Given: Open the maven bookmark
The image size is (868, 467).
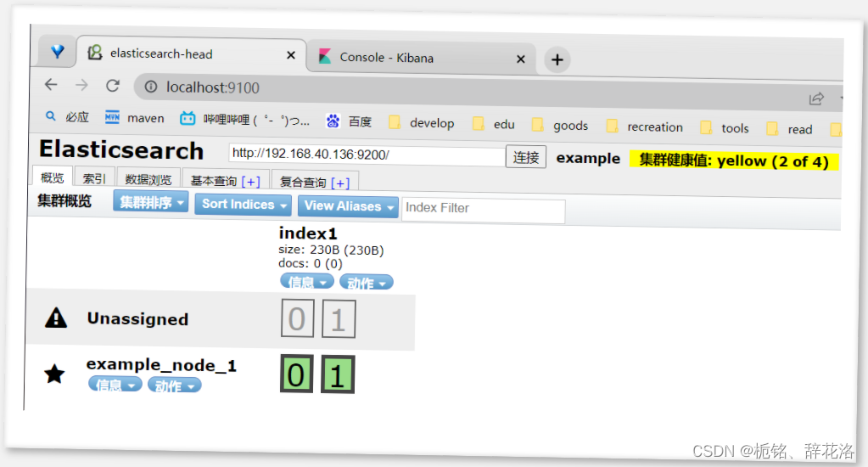Looking at the screenshot, I should (135, 117).
